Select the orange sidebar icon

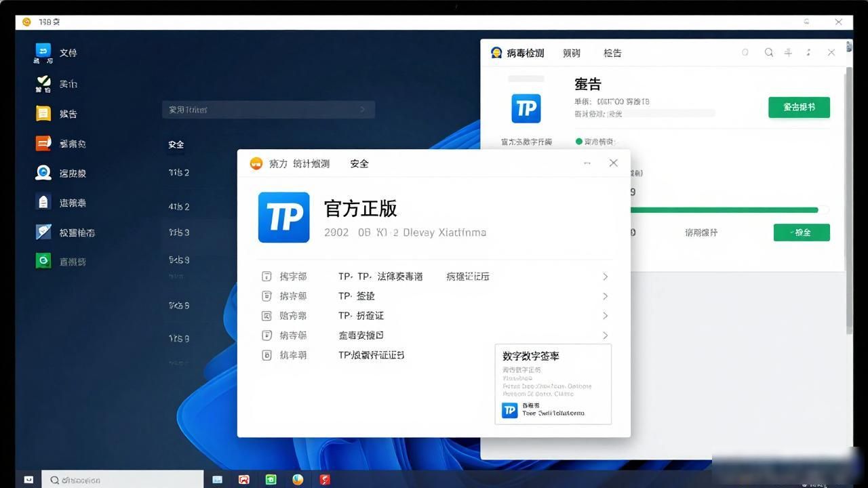coord(43,143)
